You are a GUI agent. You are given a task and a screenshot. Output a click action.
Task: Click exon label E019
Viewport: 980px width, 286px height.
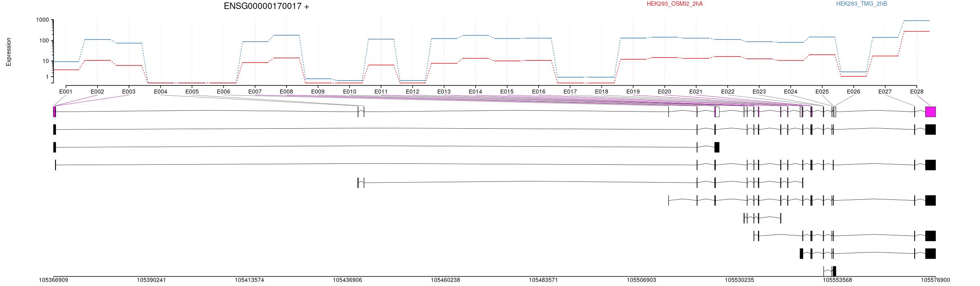(633, 92)
